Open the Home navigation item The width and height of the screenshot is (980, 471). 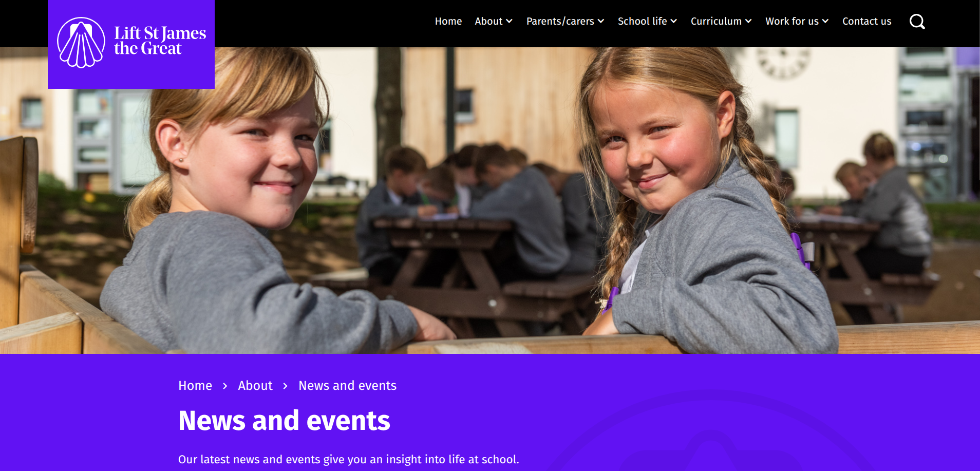point(448,21)
